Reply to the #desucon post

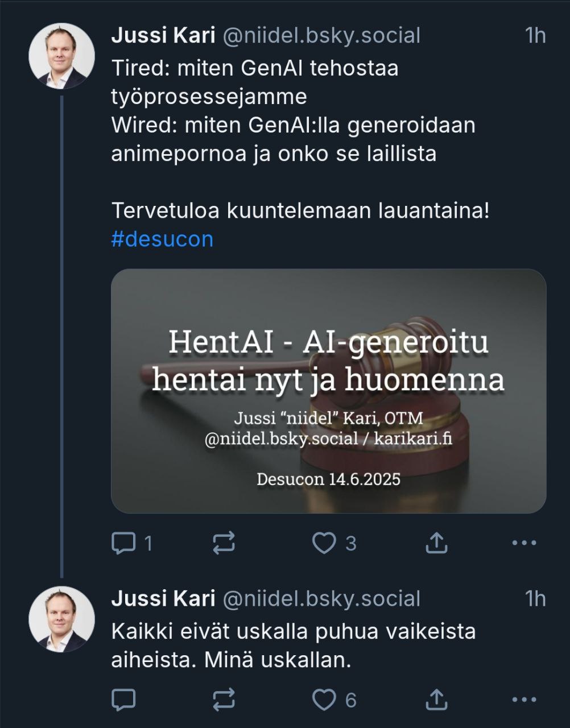(123, 543)
